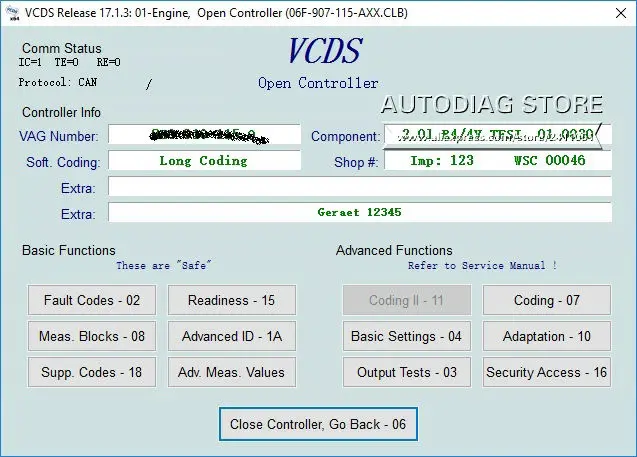
Task: Open Fault Codes - 02
Action: click(x=92, y=300)
